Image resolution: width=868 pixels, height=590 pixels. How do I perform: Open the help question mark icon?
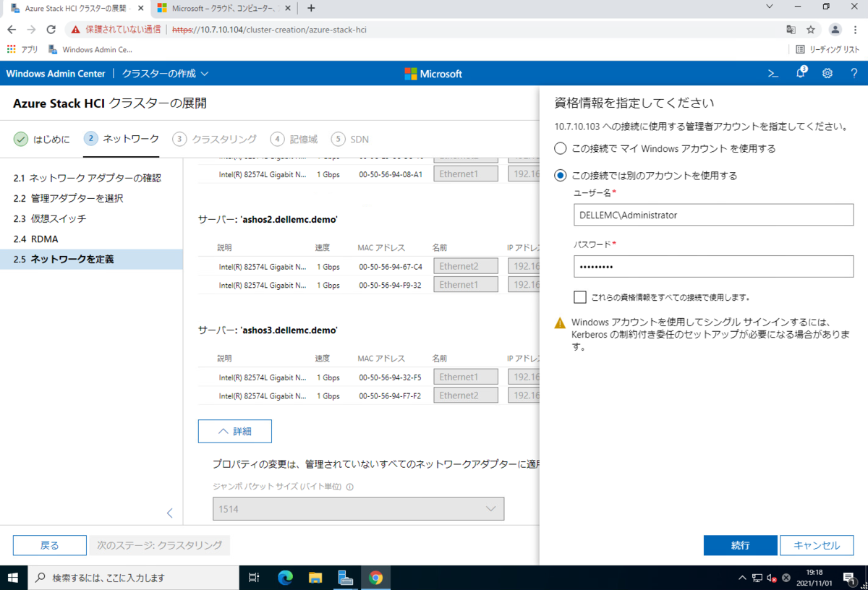(x=854, y=74)
